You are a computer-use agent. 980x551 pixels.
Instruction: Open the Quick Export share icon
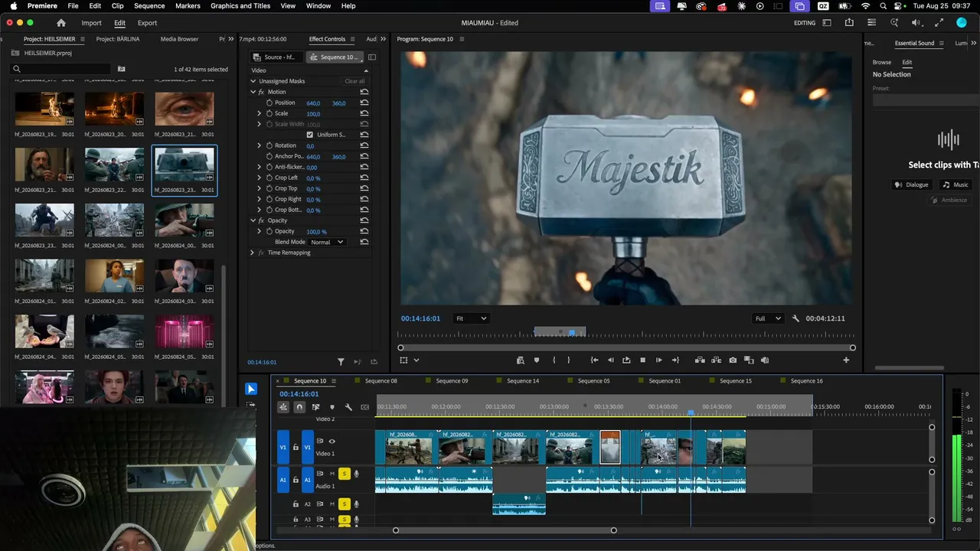point(849,23)
